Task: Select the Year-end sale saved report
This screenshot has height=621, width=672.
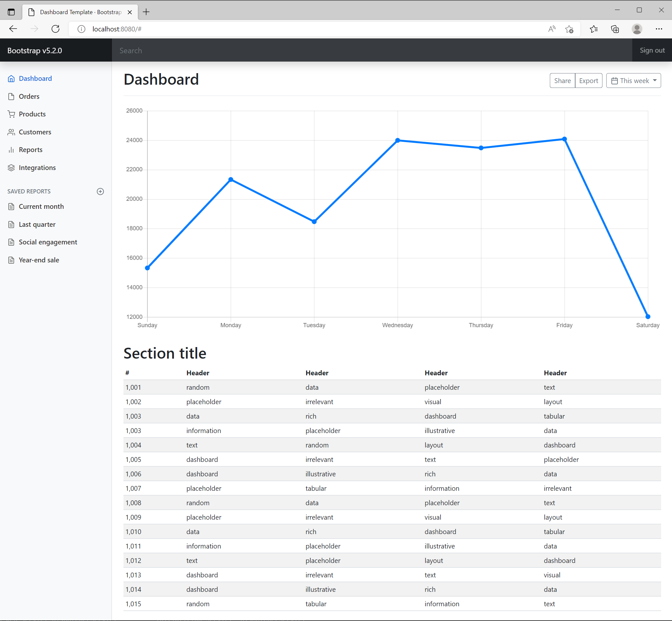Action: click(39, 259)
